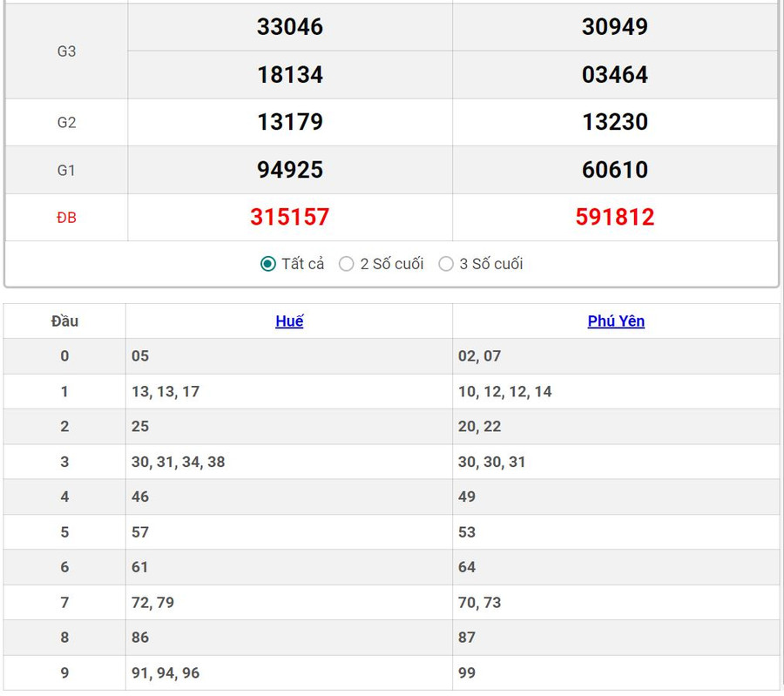Click the red ĐB number 591812
This screenshot has width=784, height=696.
615,217
